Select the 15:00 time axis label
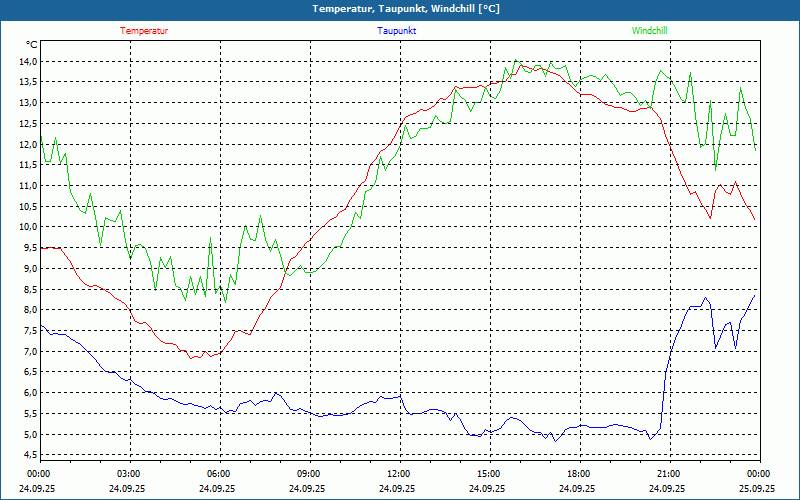The width and height of the screenshot is (800, 500). coord(489,474)
